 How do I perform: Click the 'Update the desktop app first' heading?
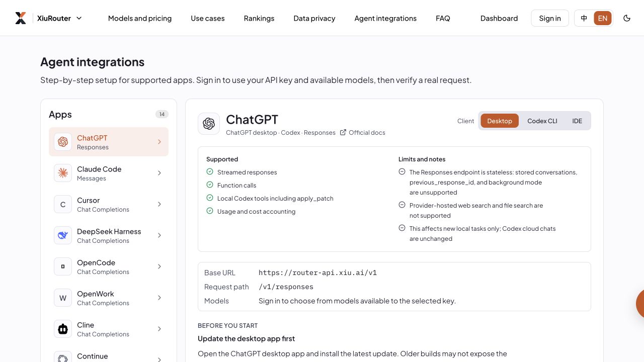pyautogui.click(x=246, y=338)
